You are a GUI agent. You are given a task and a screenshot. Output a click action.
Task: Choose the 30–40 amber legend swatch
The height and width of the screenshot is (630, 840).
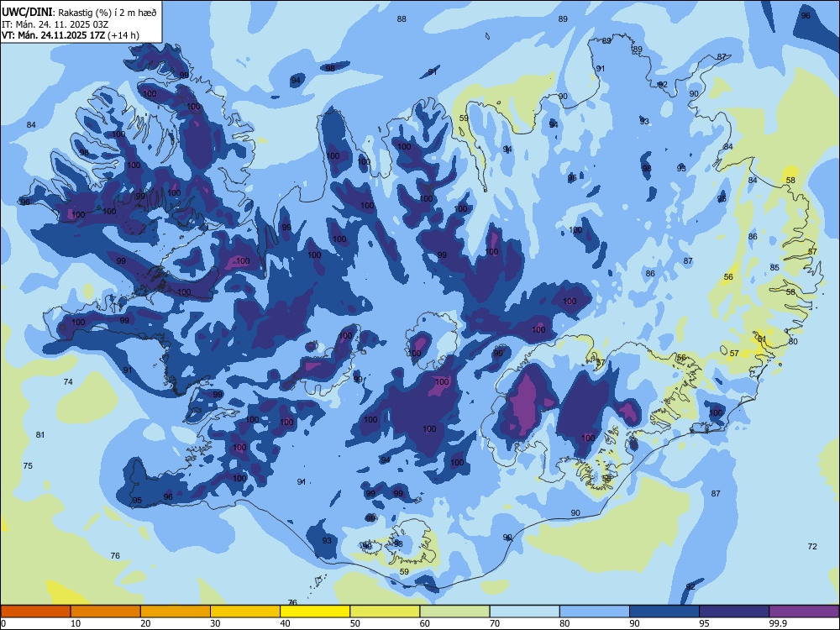click(245, 612)
